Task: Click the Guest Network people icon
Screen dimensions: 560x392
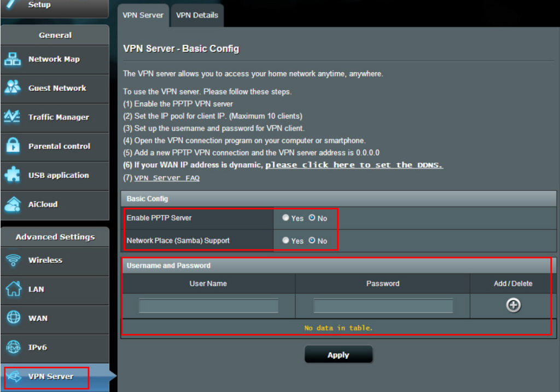Action: coord(13,86)
